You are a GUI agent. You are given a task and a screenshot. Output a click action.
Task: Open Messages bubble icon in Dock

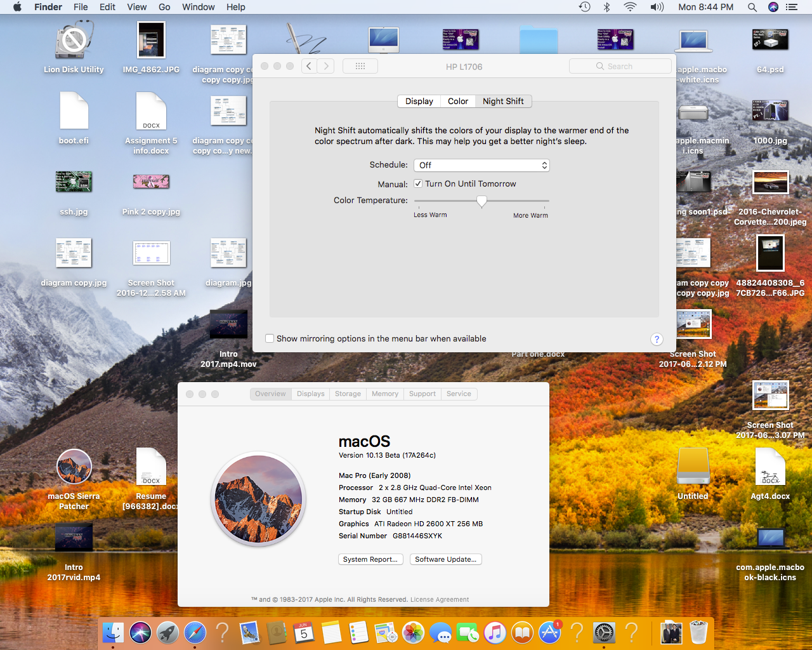click(440, 633)
